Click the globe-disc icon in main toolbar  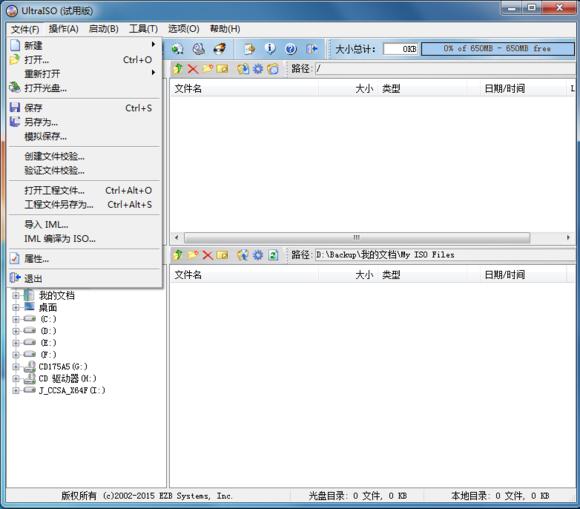coord(177,49)
